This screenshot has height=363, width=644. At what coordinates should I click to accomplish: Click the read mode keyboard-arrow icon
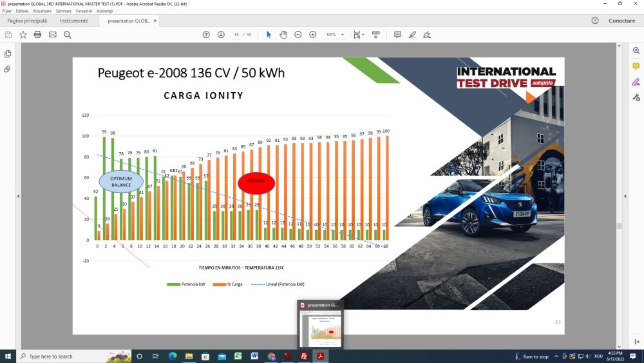point(376,35)
